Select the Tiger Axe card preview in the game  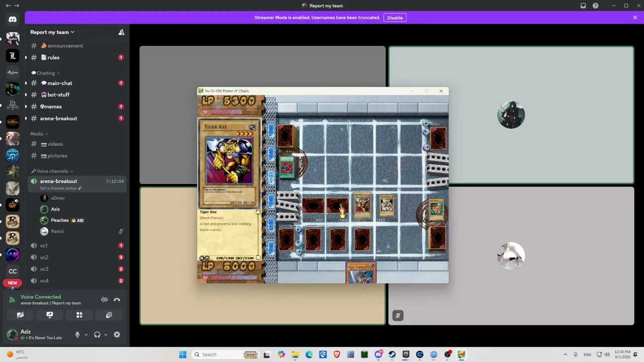(230, 163)
